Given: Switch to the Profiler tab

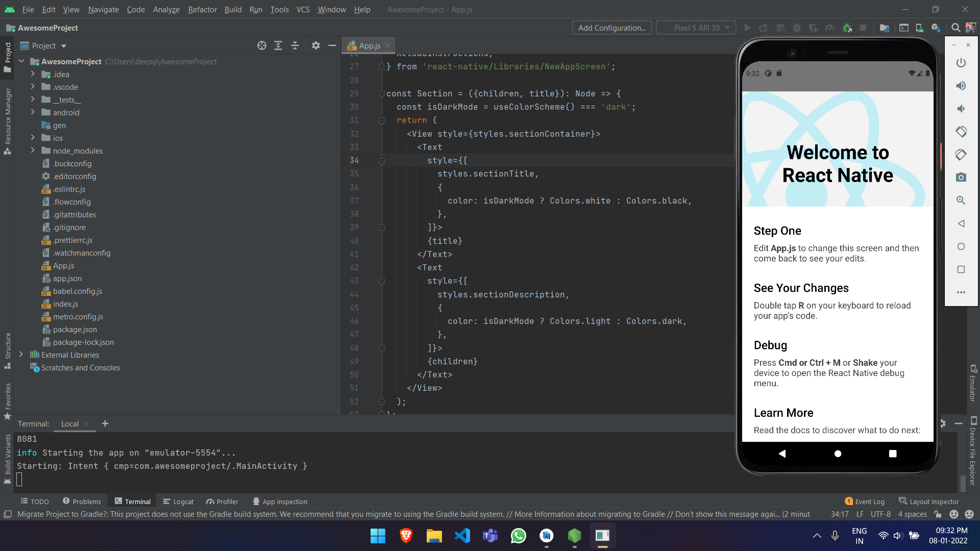Looking at the screenshot, I should [222, 502].
